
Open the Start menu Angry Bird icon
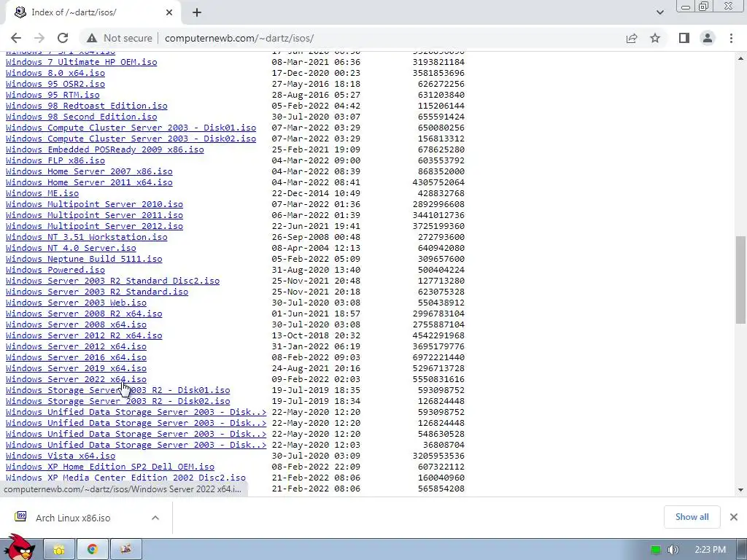(19, 548)
